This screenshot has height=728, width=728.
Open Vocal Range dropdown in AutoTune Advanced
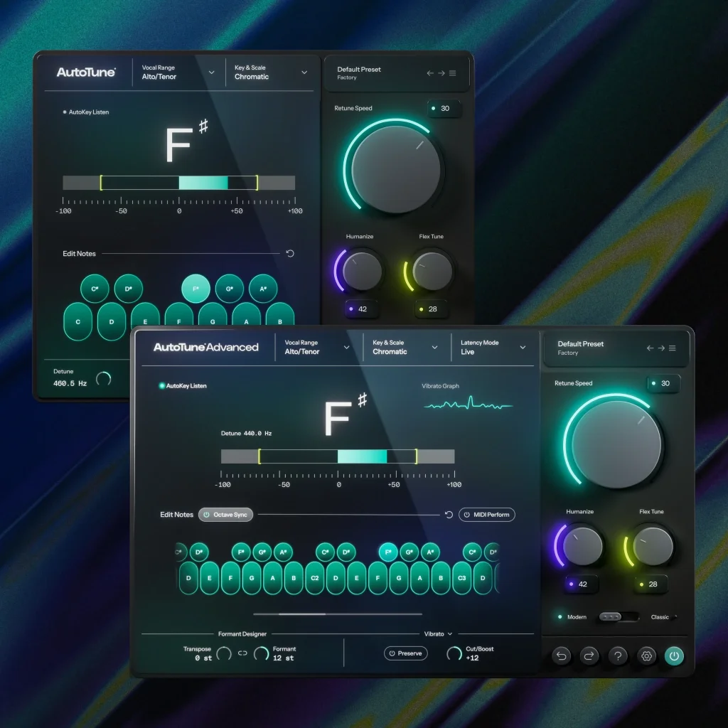[317, 347]
